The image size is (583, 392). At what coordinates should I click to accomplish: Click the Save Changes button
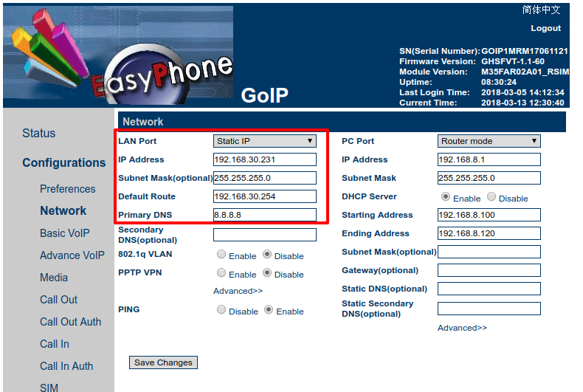pyautogui.click(x=163, y=362)
